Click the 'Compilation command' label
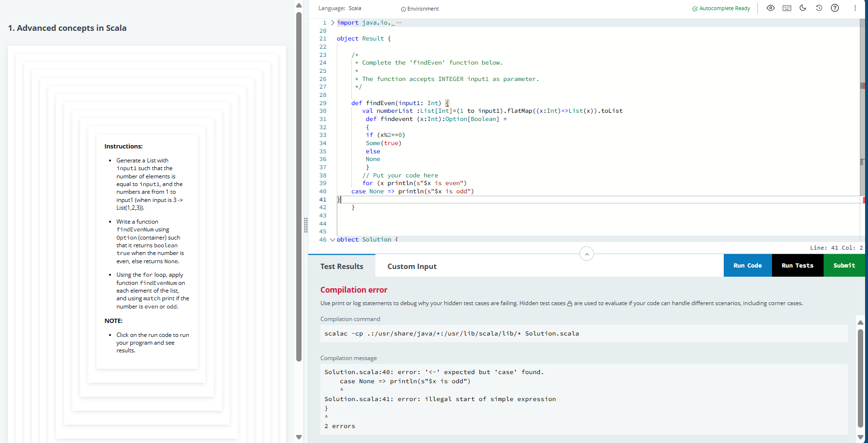This screenshot has width=868, height=443. click(x=350, y=319)
